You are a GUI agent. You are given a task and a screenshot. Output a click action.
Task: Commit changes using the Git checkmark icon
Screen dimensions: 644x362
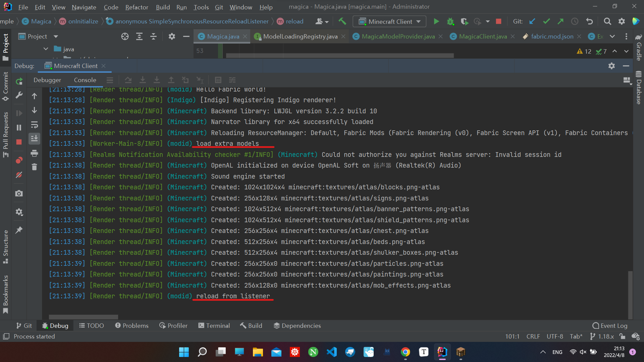click(546, 21)
